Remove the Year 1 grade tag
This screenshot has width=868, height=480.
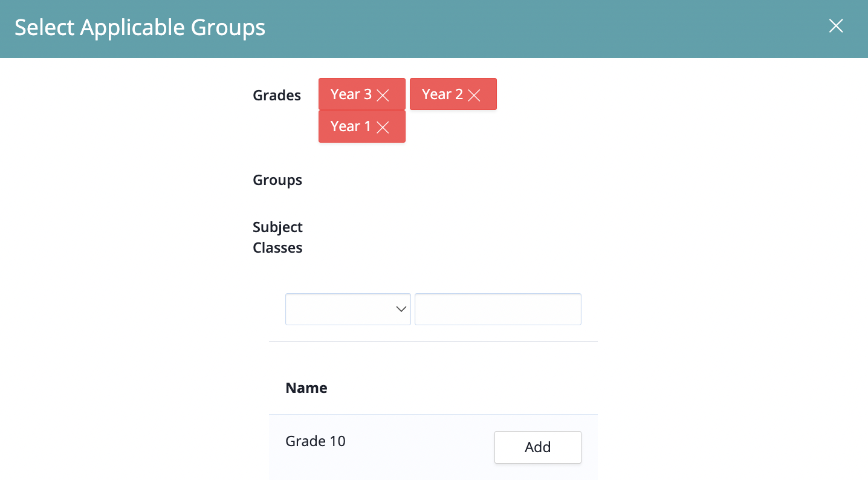click(x=383, y=127)
